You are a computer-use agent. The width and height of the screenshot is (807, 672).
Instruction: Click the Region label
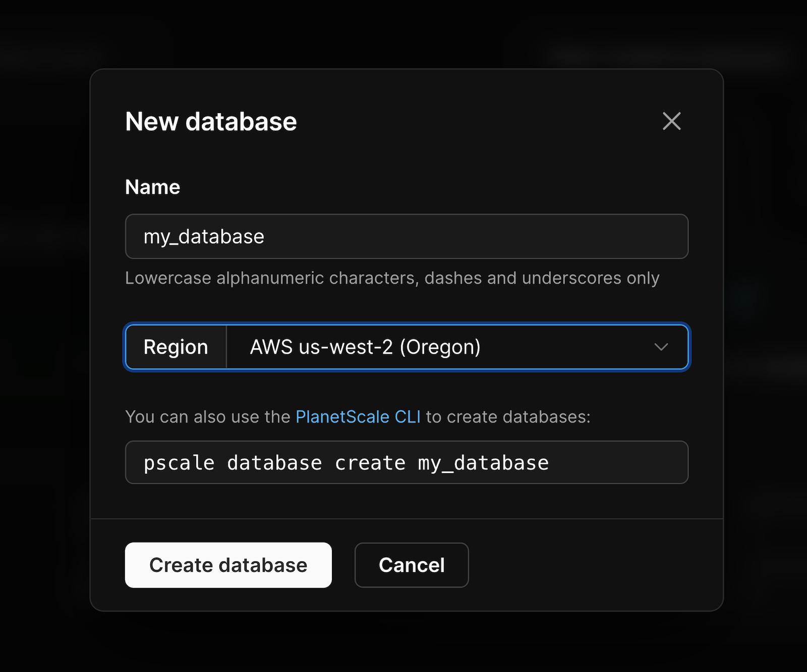(x=176, y=347)
